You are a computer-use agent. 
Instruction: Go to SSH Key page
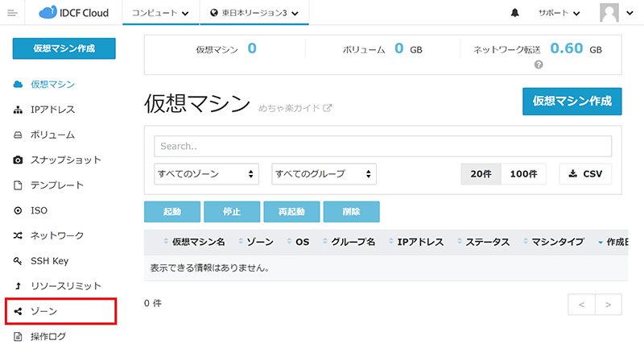(51, 260)
